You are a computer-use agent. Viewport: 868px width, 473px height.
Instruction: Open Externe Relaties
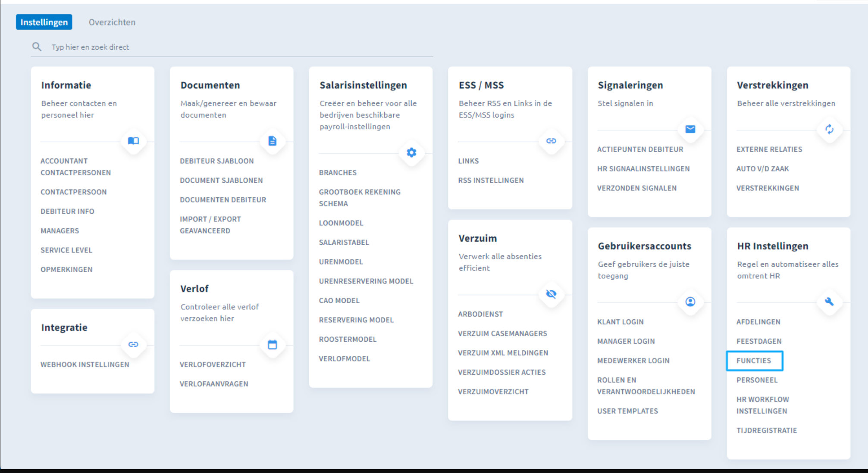(769, 149)
